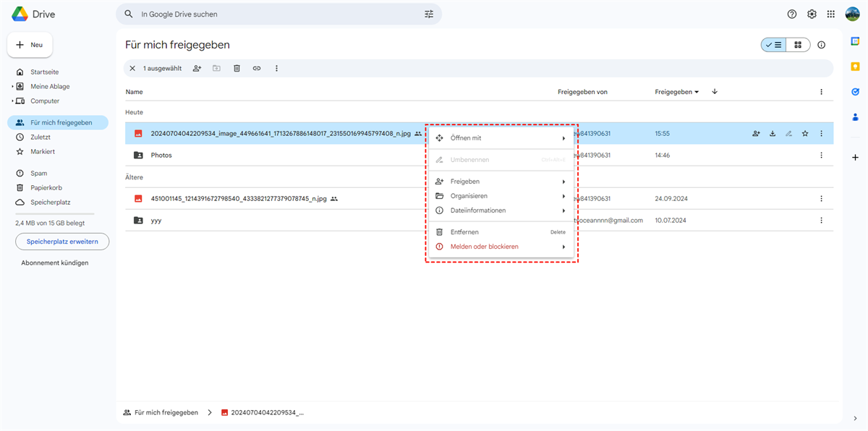Expand the Meine Ablage tree
This screenshot has height=431, width=868.
tap(12, 87)
